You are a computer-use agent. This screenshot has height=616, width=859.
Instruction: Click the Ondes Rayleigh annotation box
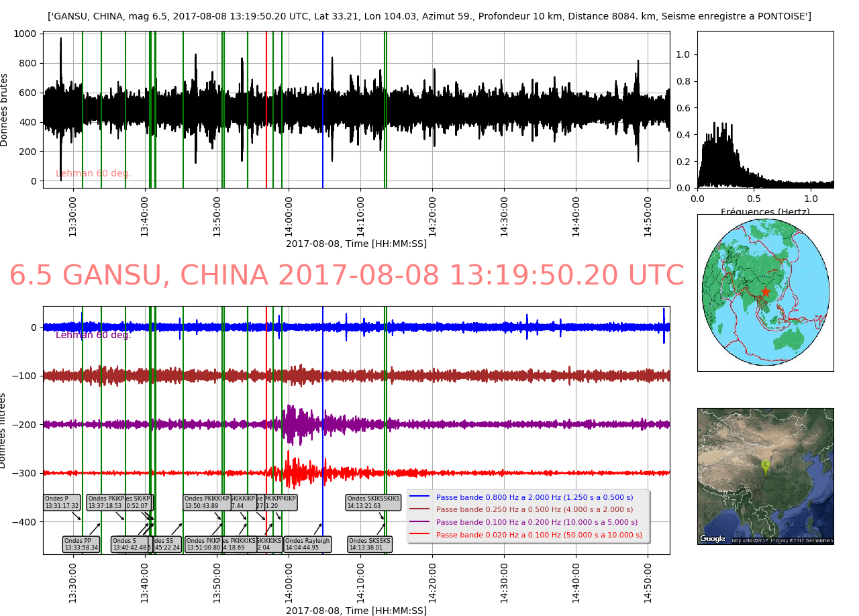coord(307,544)
